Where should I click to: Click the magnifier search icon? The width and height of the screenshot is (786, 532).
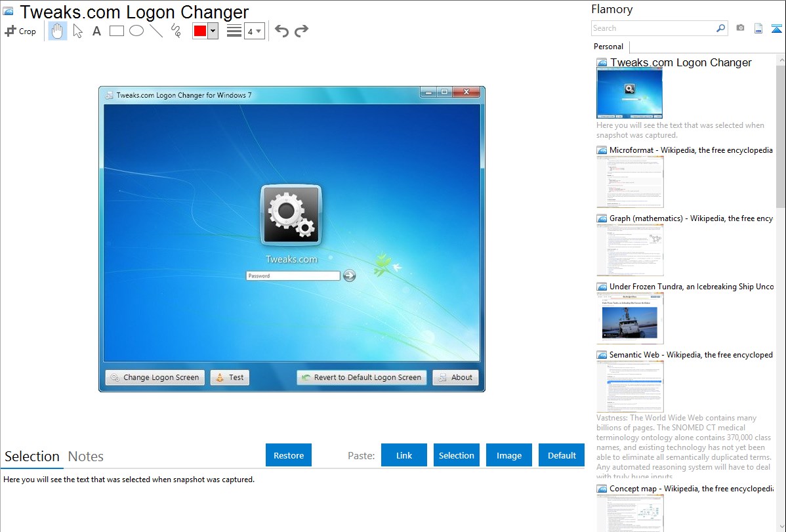point(721,28)
